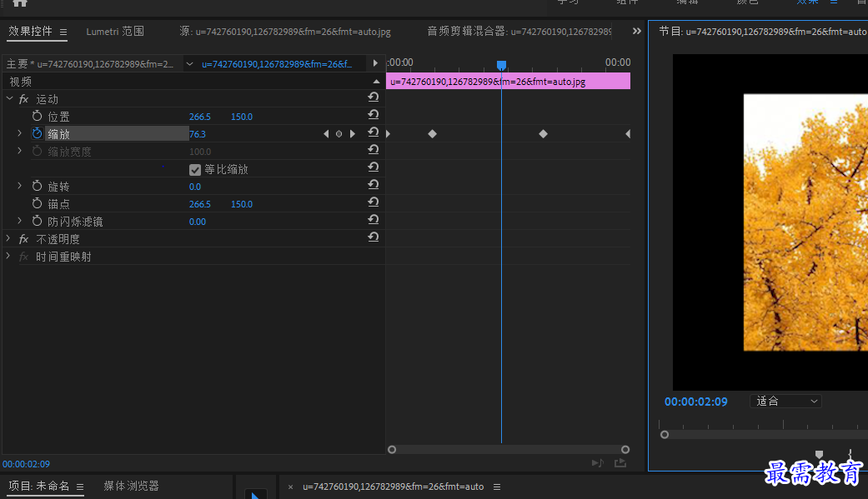Toggle animation stopwatch for 锚点
This screenshot has width=868, height=499.
(x=37, y=203)
